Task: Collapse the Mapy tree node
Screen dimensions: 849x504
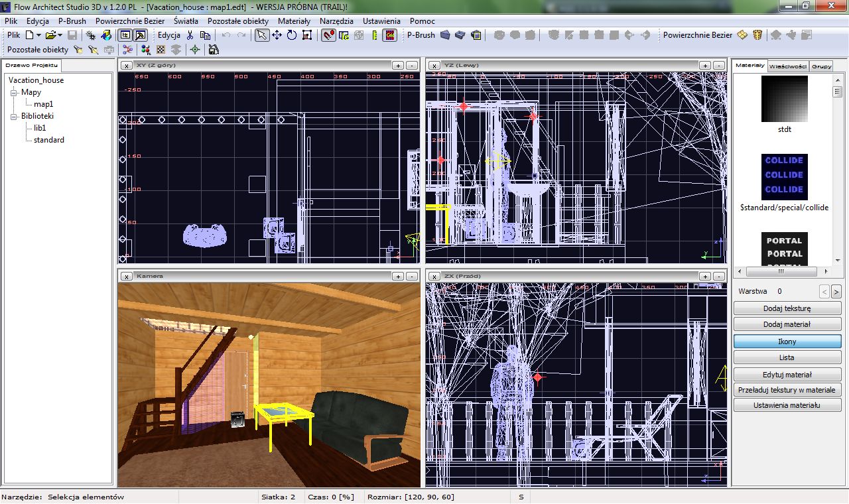Action: (15, 93)
